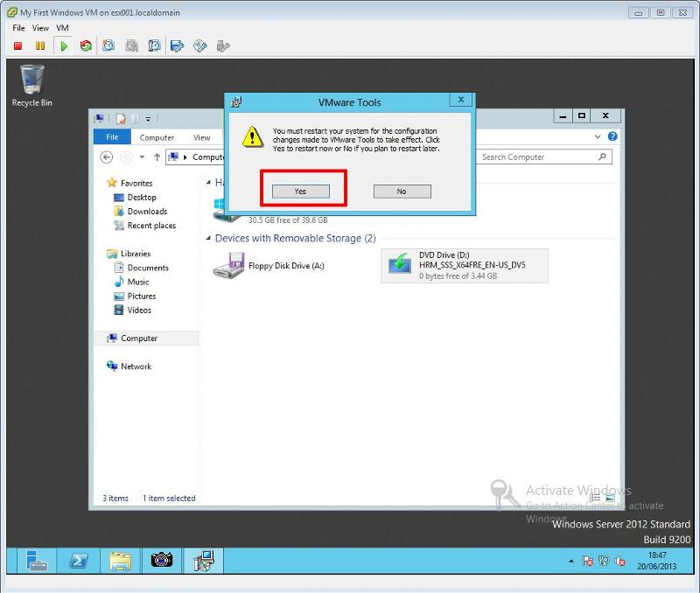Click the blue Help question icon
The image size is (700, 593).
[x=612, y=136]
